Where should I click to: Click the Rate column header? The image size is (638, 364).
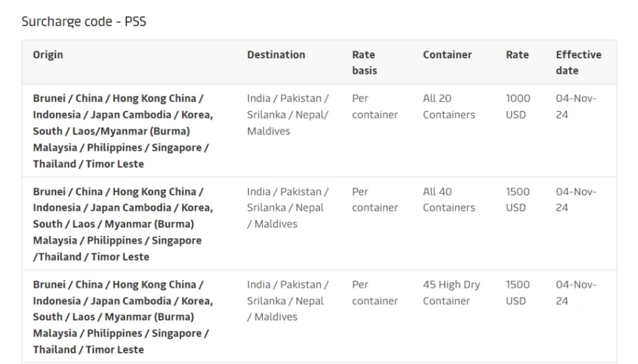[x=517, y=55]
